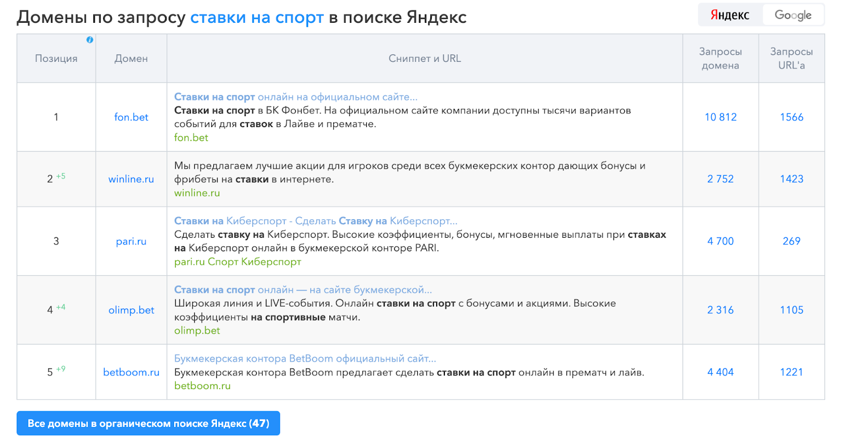Click the info icon above Позиция header
868x446 pixels.
tap(90, 40)
